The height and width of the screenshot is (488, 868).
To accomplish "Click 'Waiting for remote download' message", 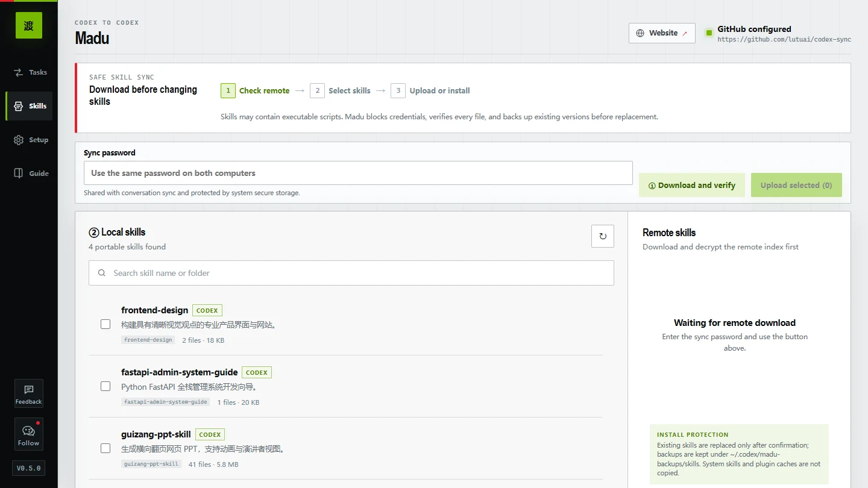I will coord(735,323).
